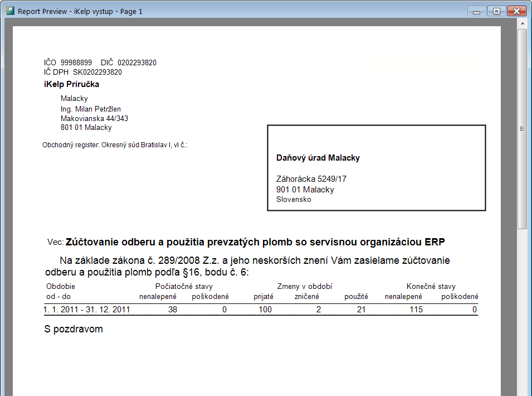The image size is (532, 396).
Task: Click the 'Konečné stavy' column header
Action: pyautogui.click(x=431, y=286)
